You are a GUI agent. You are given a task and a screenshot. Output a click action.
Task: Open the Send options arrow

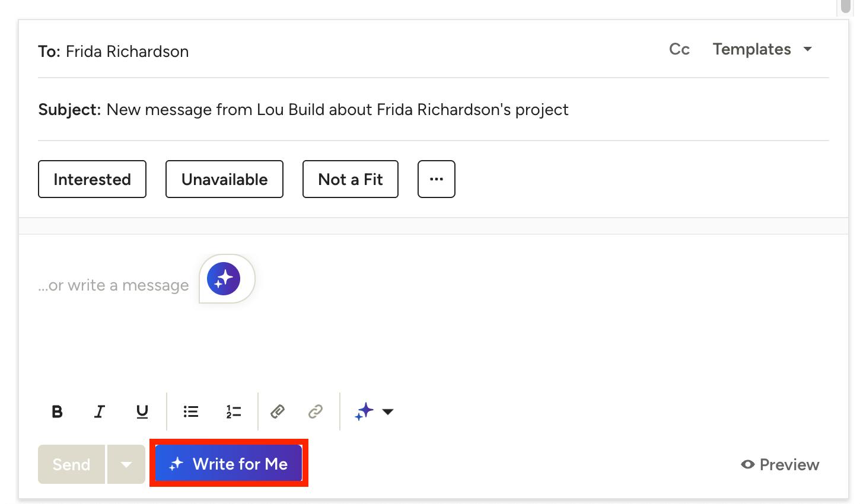126,464
